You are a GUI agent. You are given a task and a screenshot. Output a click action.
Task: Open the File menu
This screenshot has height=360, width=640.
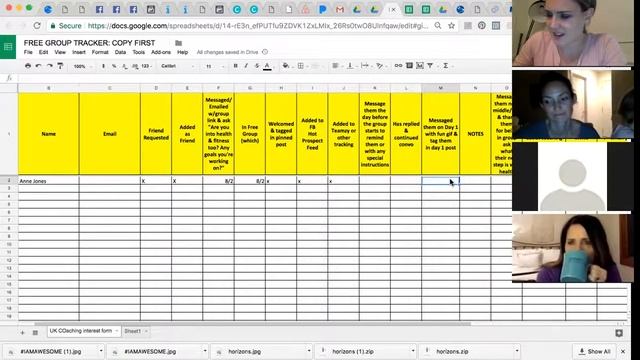point(28,52)
